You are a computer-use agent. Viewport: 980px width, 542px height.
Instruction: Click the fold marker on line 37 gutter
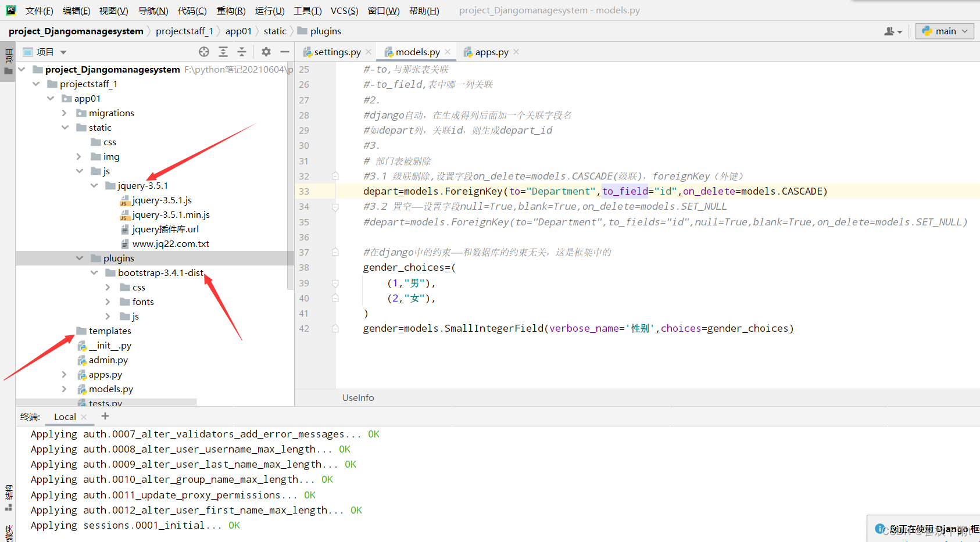(x=335, y=252)
